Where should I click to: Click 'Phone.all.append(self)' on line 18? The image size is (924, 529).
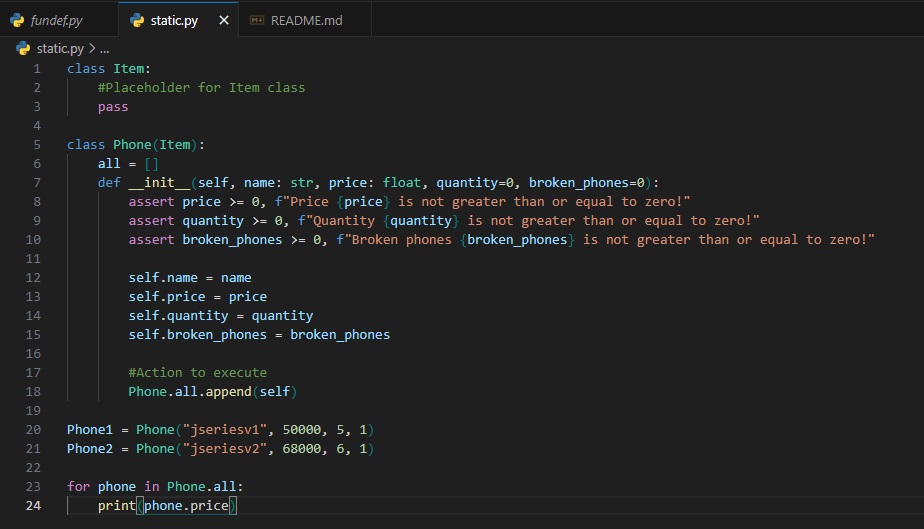tap(213, 392)
